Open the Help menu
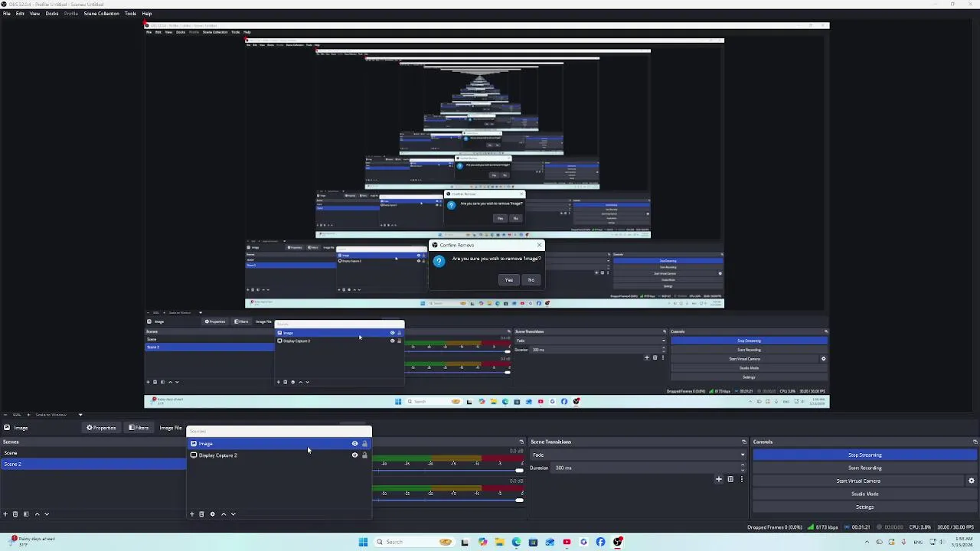This screenshot has width=980, height=551. pyautogui.click(x=146, y=14)
